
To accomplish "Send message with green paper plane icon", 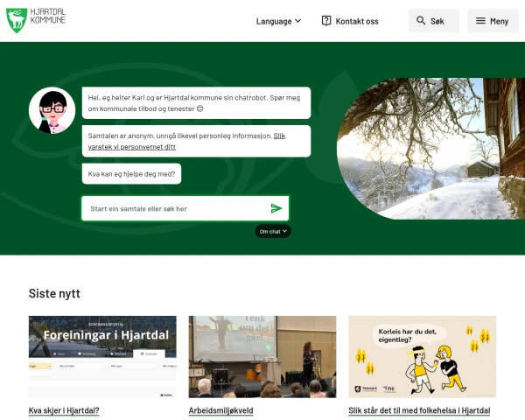I will click(x=276, y=208).
